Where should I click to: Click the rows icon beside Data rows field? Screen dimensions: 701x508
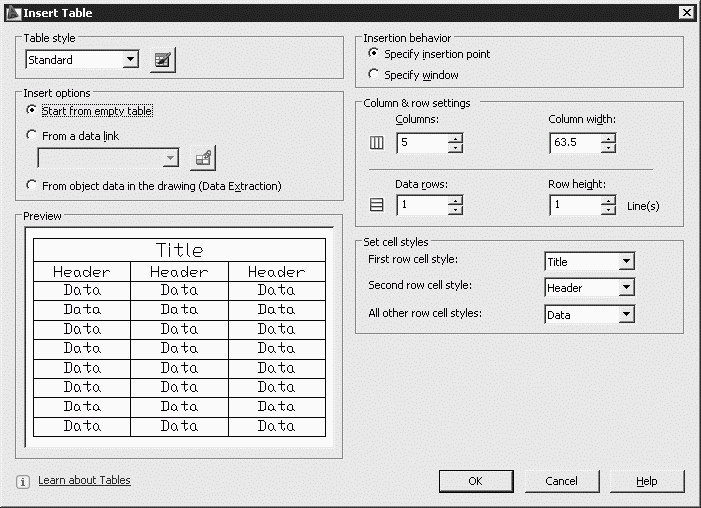(377, 205)
